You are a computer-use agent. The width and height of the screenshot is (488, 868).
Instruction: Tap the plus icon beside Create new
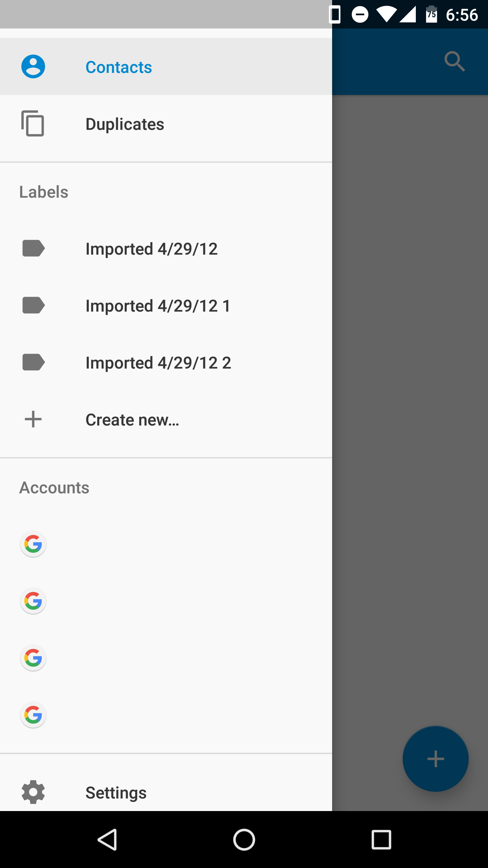(x=33, y=419)
